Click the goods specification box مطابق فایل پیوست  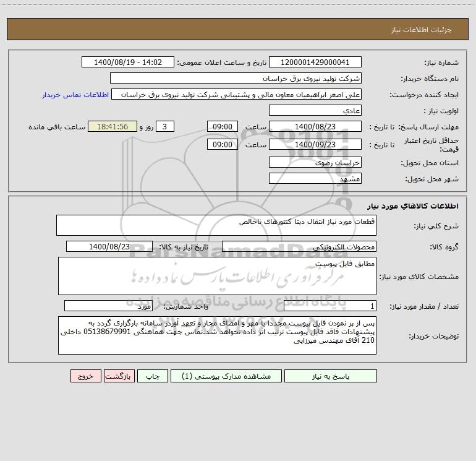point(217,276)
